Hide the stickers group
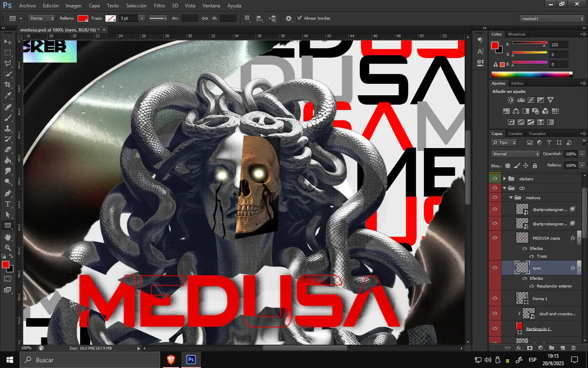588x368 pixels. pyautogui.click(x=495, y=178)
